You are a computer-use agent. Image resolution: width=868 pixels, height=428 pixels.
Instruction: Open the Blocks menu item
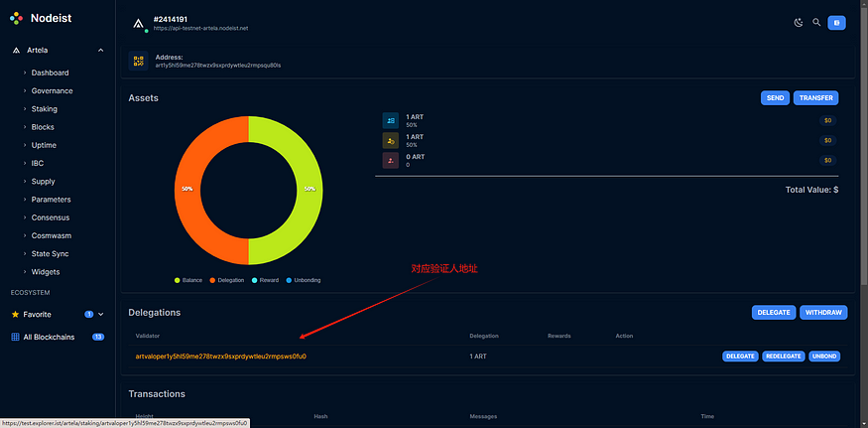pyautogui.click(x=43, y=127)
